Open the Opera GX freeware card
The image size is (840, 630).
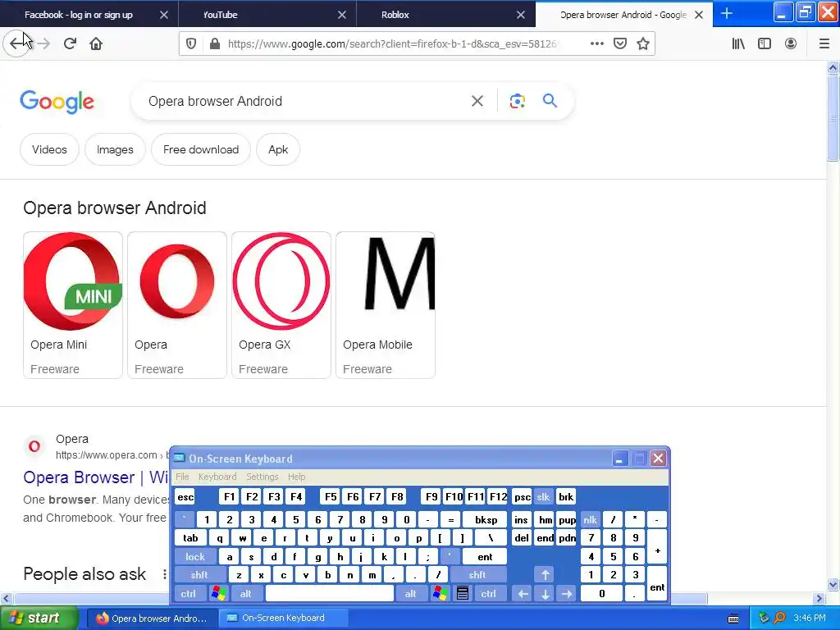[281, 305]
